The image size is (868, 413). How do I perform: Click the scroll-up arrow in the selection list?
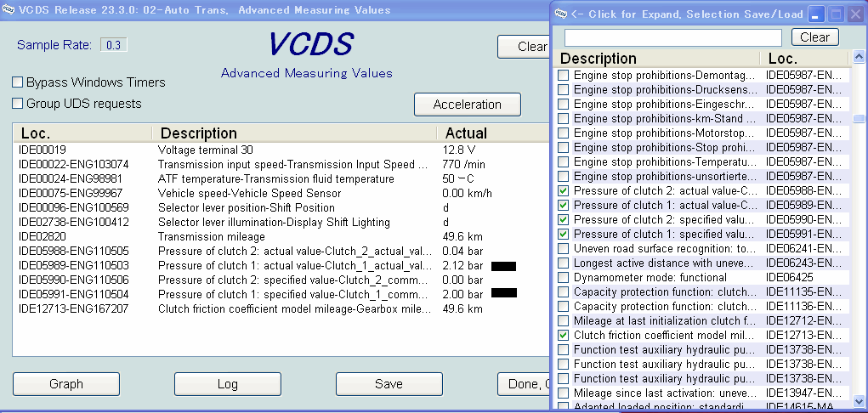point(859,59)
